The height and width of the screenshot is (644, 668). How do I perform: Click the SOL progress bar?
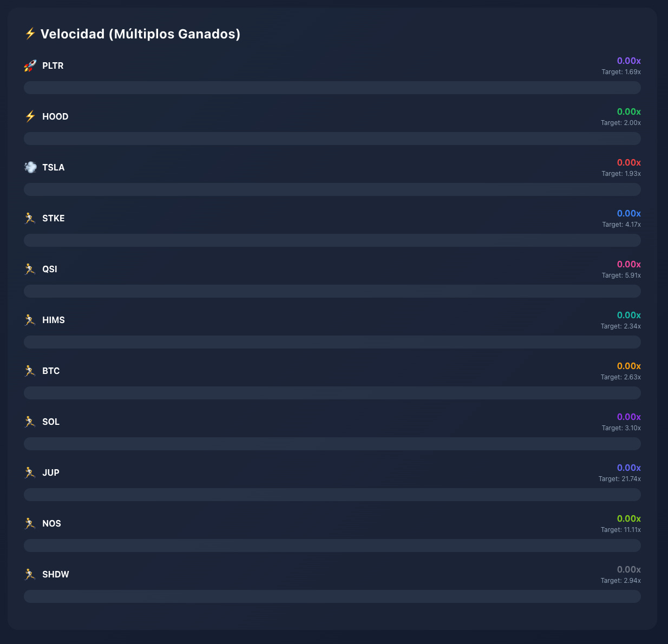point(332,444)
